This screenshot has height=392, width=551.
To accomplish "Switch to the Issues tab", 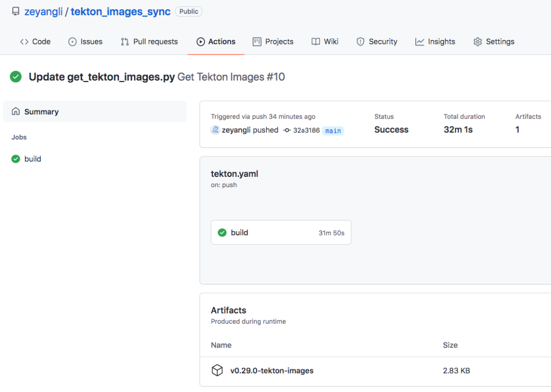I will [85, 42].
